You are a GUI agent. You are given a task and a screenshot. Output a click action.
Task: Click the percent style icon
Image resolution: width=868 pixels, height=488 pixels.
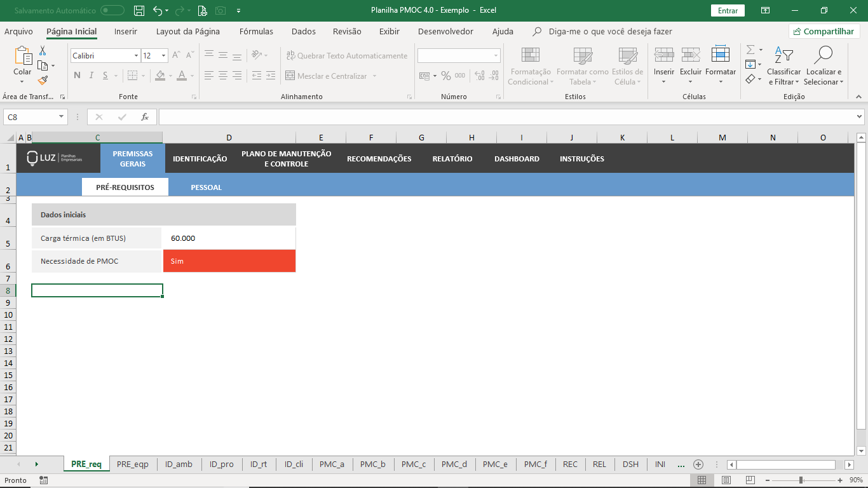point(446,76)
